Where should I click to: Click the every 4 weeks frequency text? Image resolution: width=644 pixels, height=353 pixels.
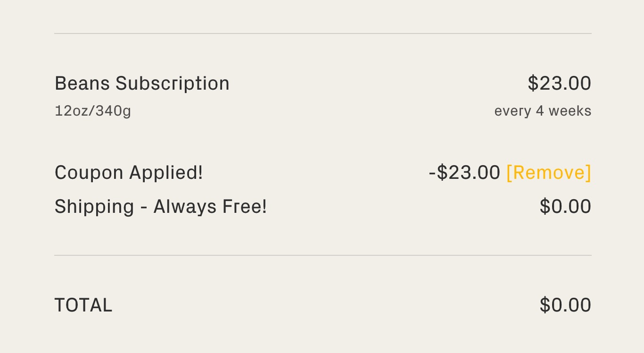[543, 111]
